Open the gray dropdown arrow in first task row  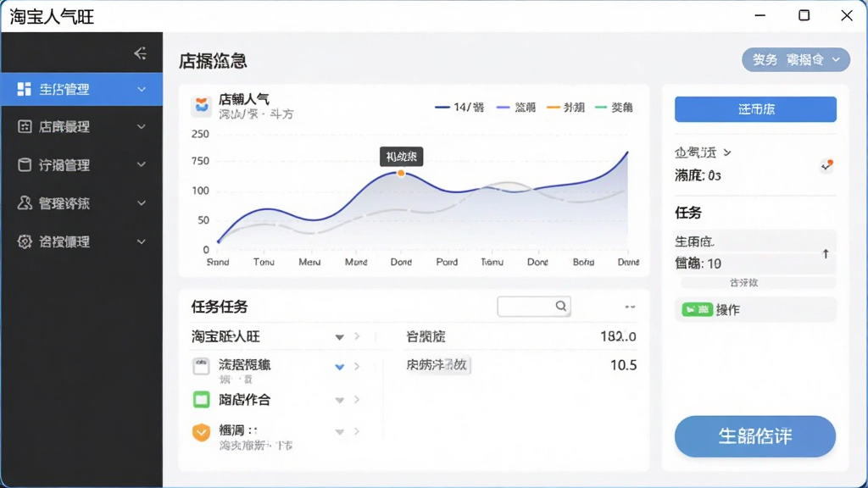(x=339, y=337)
